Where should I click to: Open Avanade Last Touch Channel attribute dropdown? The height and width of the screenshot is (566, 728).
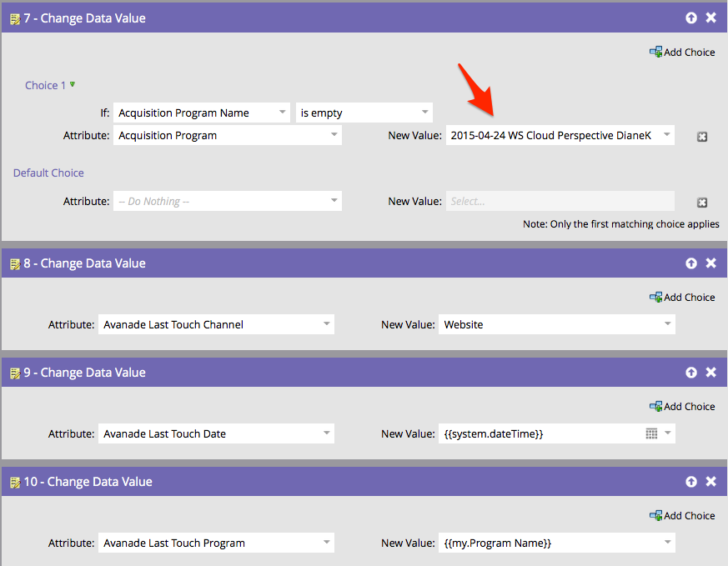[x=215, y=324]
